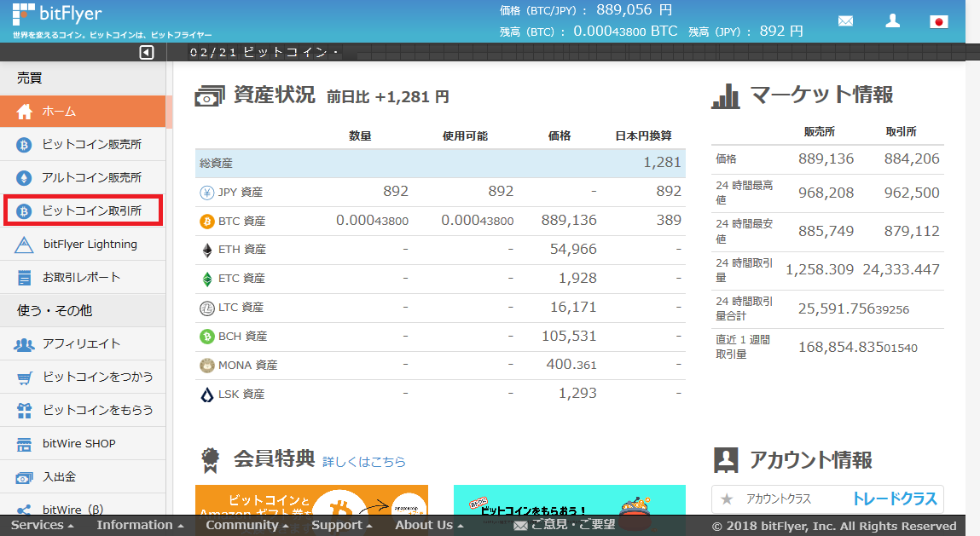Image resolution: width=980 pixels, height=536 pixels.
Task: Open お取引レポート menu item
Action: (x=83, y=277)
